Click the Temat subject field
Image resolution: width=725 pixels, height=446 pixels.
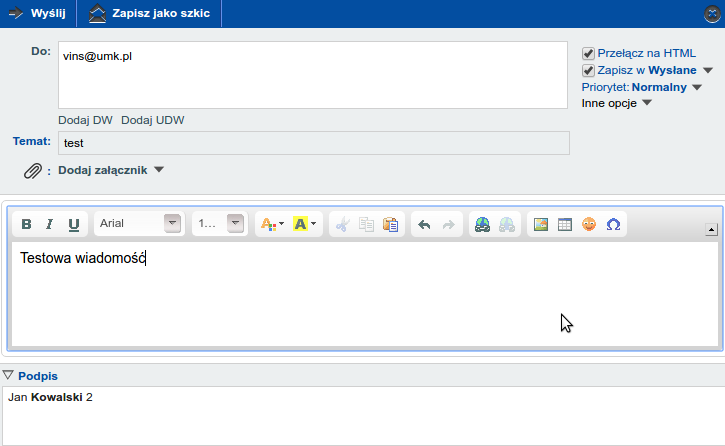[313, 143]
